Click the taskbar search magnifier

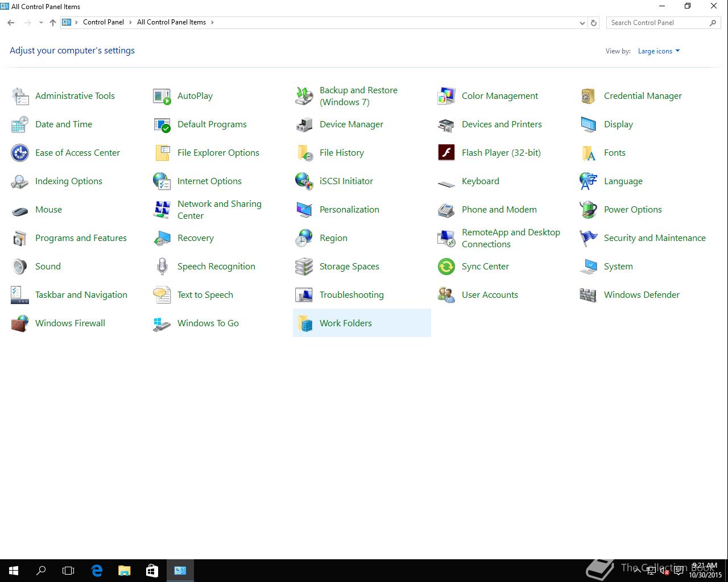pos(41,571)
